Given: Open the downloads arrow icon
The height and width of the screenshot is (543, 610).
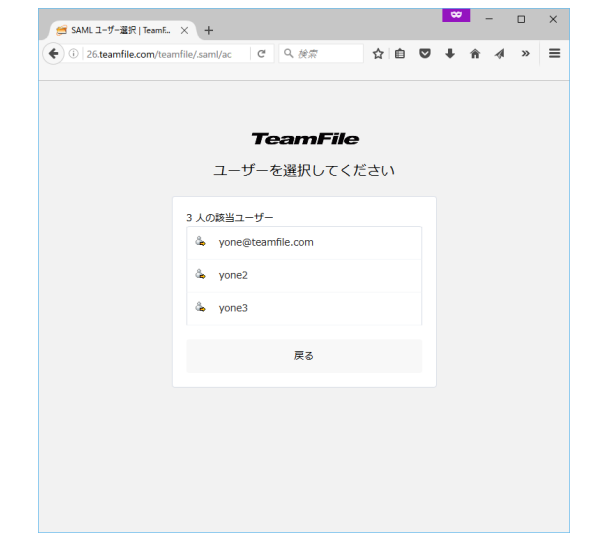Looking at the screenshot, I should tap(450, 54).
